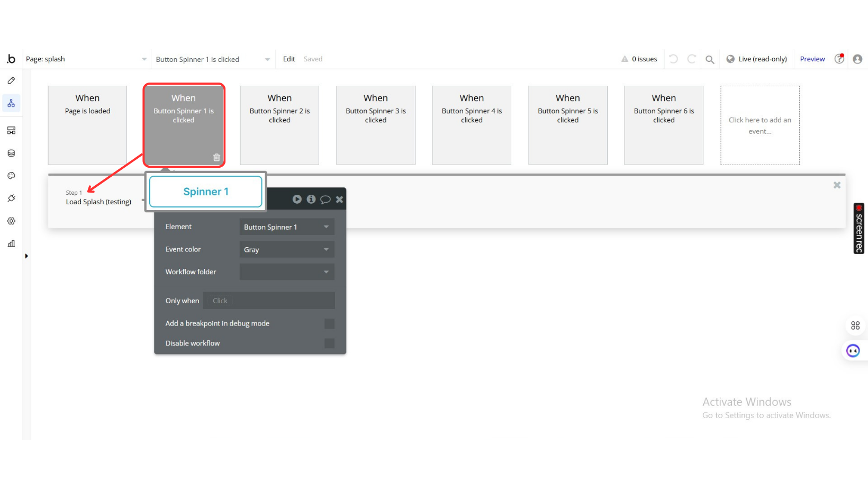Open the comment bubble icon in the property panel

pyautogui.click(x=325, y=200)
